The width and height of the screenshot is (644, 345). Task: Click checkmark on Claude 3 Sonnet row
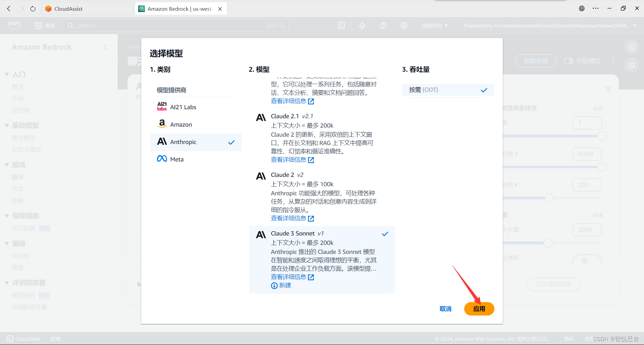pos(385,234)
